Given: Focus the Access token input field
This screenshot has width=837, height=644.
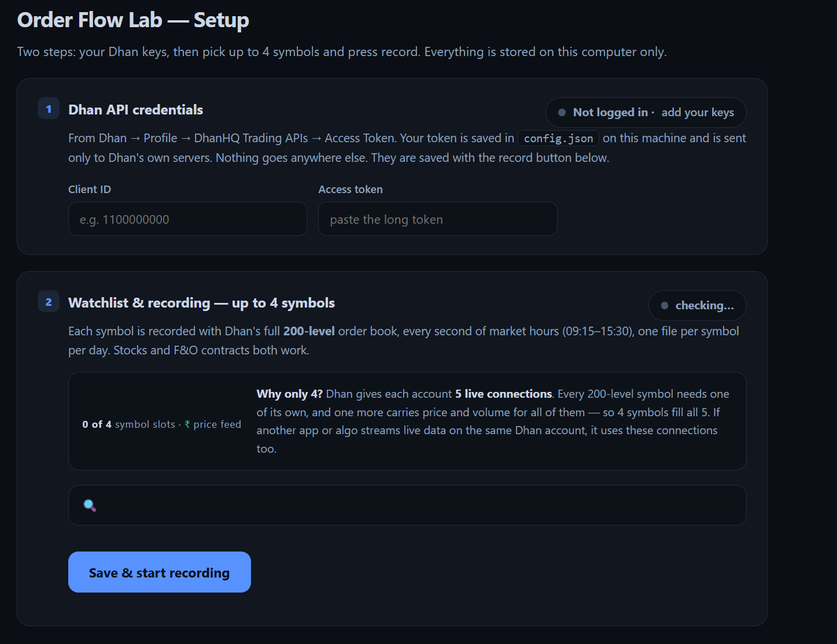Looking at the screenshot, I should (x=438, y=219).
